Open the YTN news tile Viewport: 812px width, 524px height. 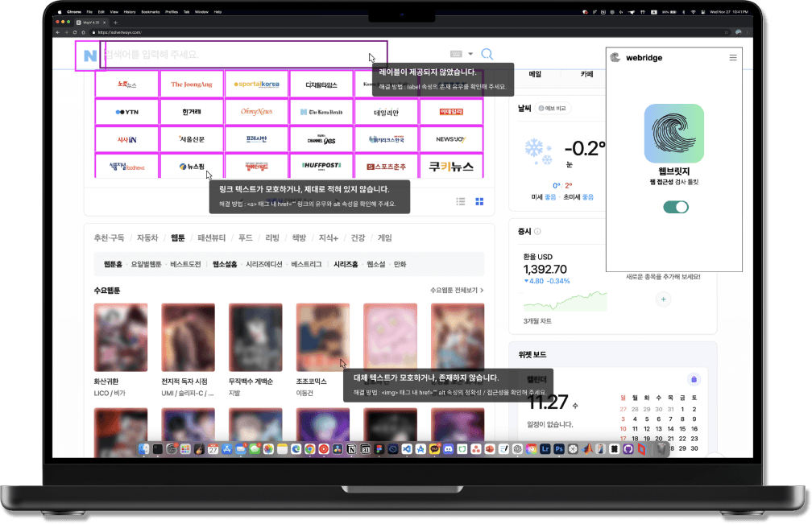tap(127, 112)
